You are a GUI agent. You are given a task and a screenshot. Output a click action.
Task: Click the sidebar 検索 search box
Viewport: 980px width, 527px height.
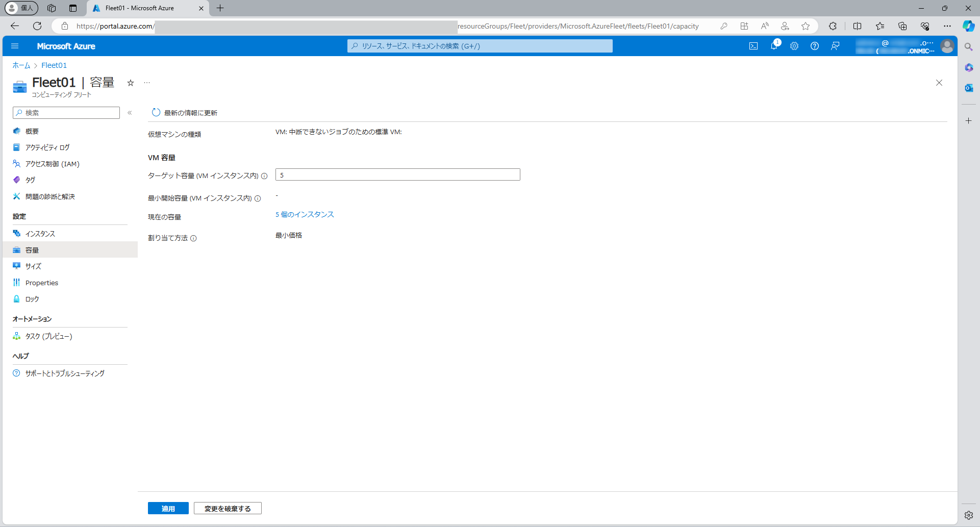[x=66, y=113]
